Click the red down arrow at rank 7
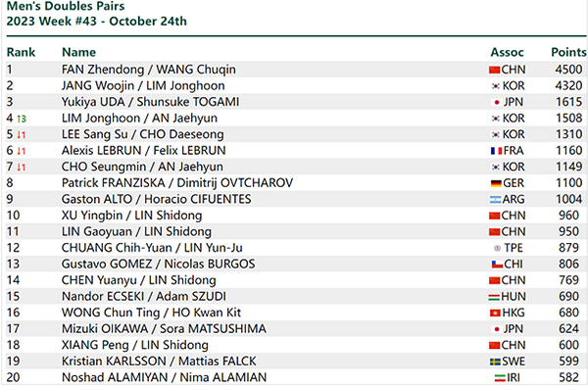This screenshot has height=387, width=588. coord(21,168)
